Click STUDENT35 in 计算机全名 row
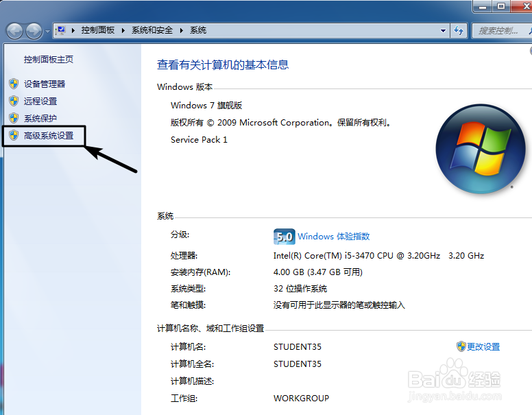 tap(298, 364)
